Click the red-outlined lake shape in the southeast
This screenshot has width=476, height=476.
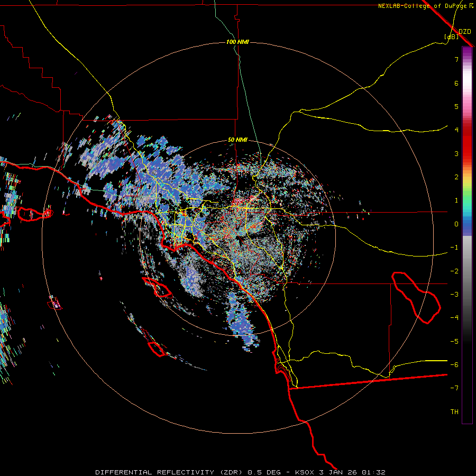[416, 298]
